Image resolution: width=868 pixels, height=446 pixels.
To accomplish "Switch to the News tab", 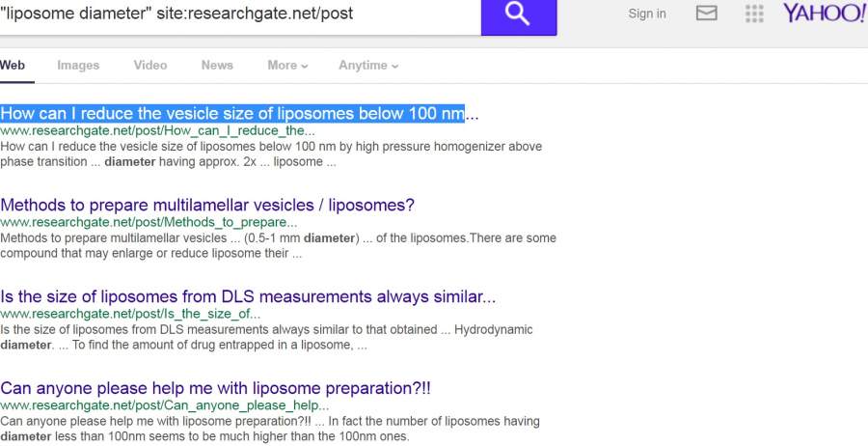I will point(217,66).
